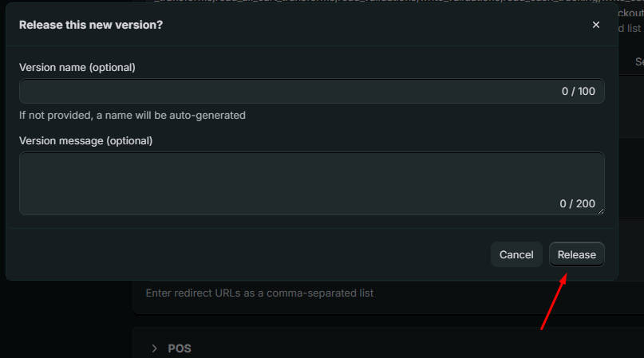Click the redirect URLs comma-separated hint text
Screen dimensions: 644x358
[259, 293]
